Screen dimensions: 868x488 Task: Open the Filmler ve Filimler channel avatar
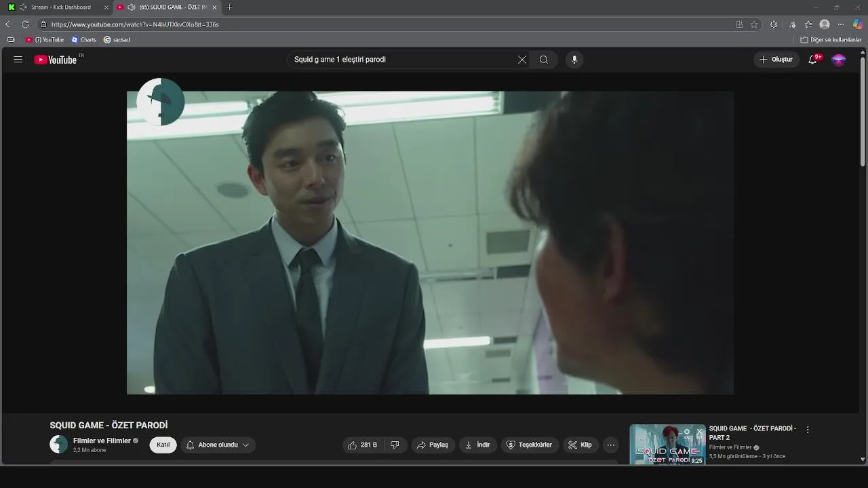tap(59, 445)
